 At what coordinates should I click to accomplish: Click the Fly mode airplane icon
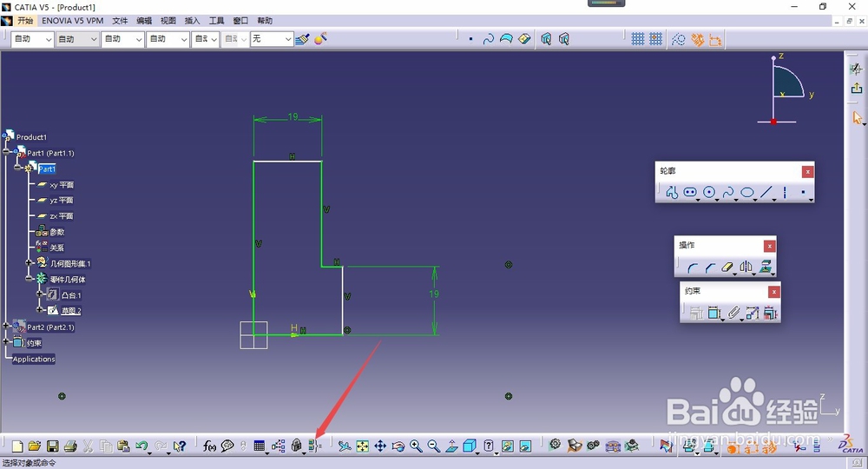click(345, 446)
